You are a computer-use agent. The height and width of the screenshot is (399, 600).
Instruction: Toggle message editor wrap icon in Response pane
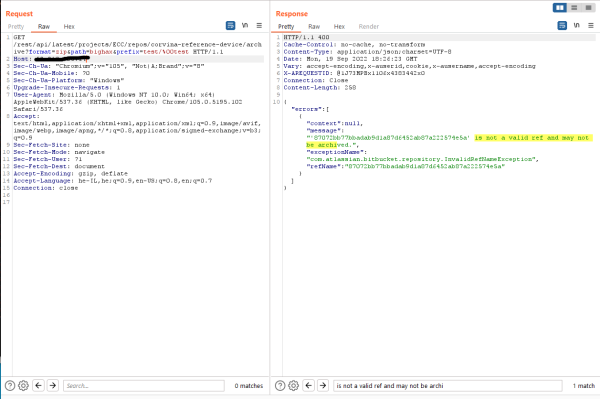click(562, 26)
